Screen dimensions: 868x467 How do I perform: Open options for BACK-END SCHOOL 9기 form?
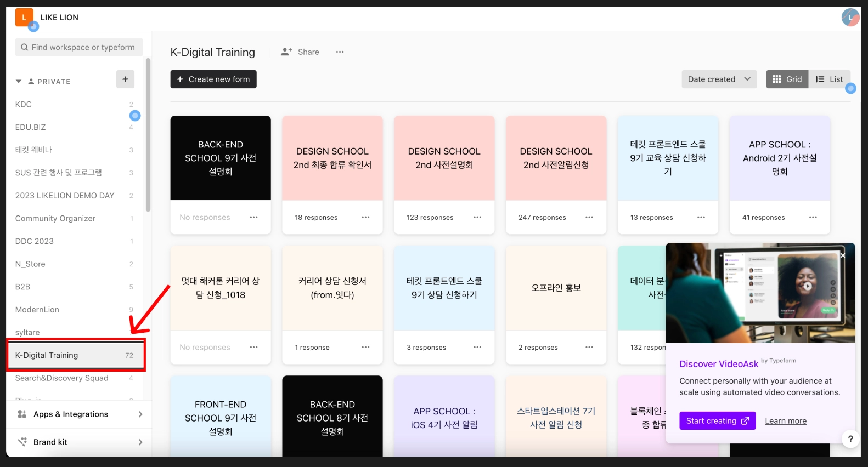pyautogui.click(x=253, y=218)
